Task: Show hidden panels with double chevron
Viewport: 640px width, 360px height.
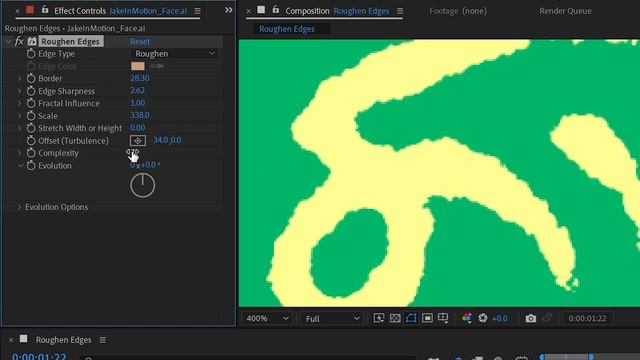Action: (x=229, y=10)
